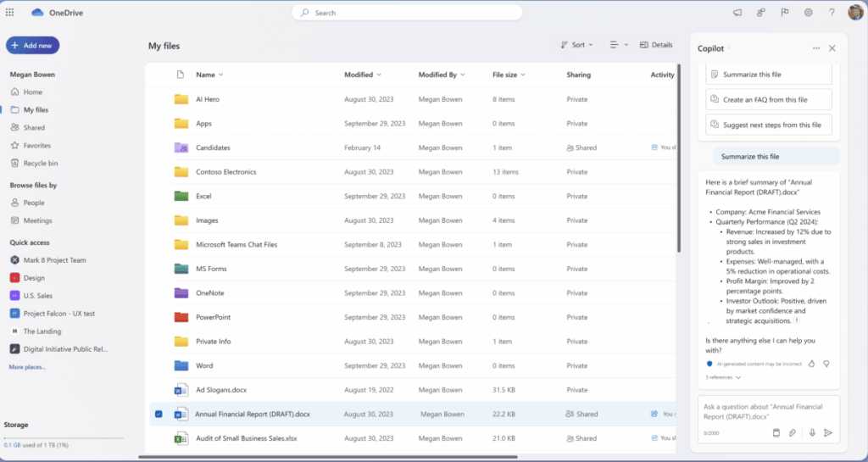Open the user profile avatar
The image size is (868, 462).
[855, 12]
